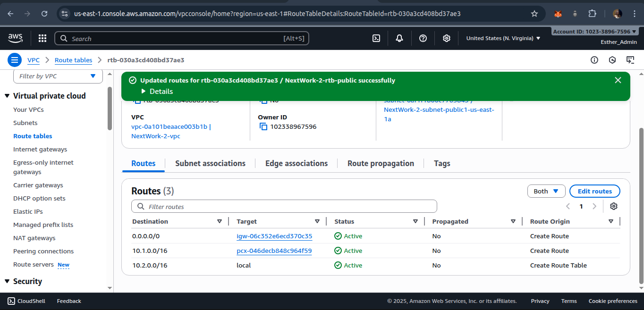Switch to the Subnet associations tab
644x310 pixels.
point(210,163)
